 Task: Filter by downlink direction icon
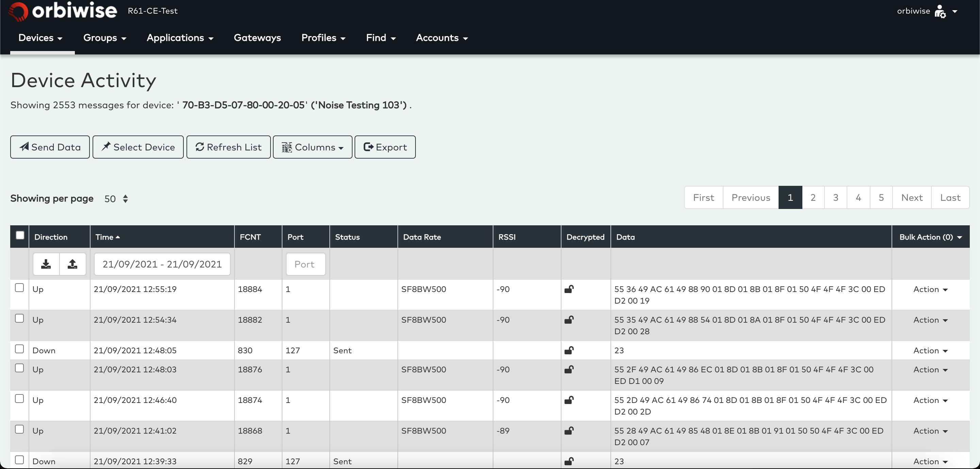tap(46, 264)
